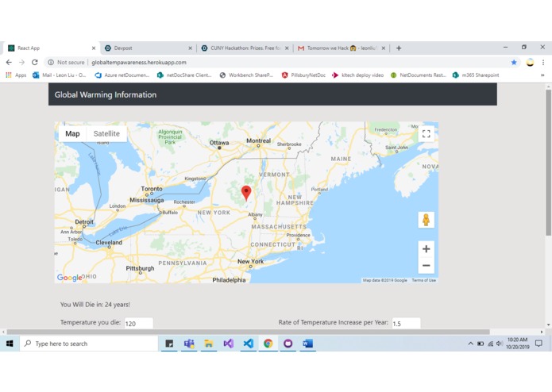Open kltech deploy video bookmark
This screenshot has height=392, width=552.
[x=357, y=75]
